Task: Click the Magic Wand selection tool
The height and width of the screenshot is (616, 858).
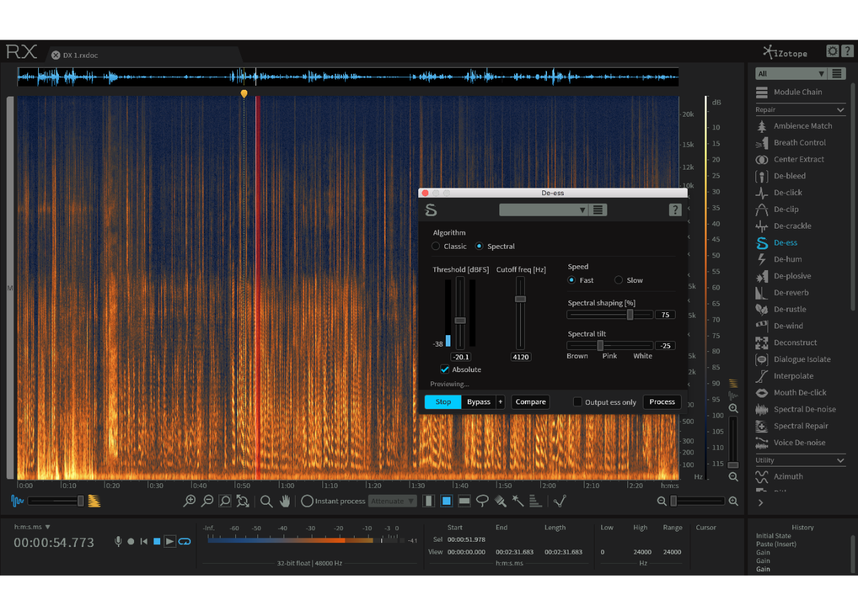Action: [517, 501]
